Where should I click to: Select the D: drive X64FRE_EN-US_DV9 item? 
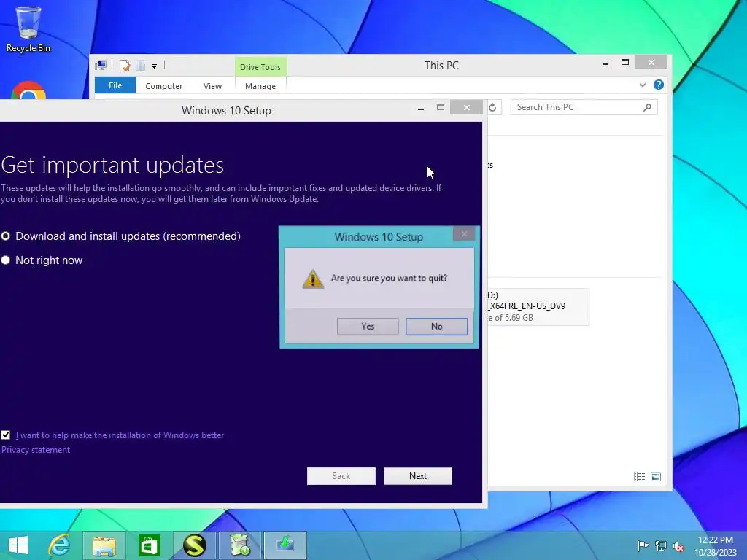click(538, 307)
